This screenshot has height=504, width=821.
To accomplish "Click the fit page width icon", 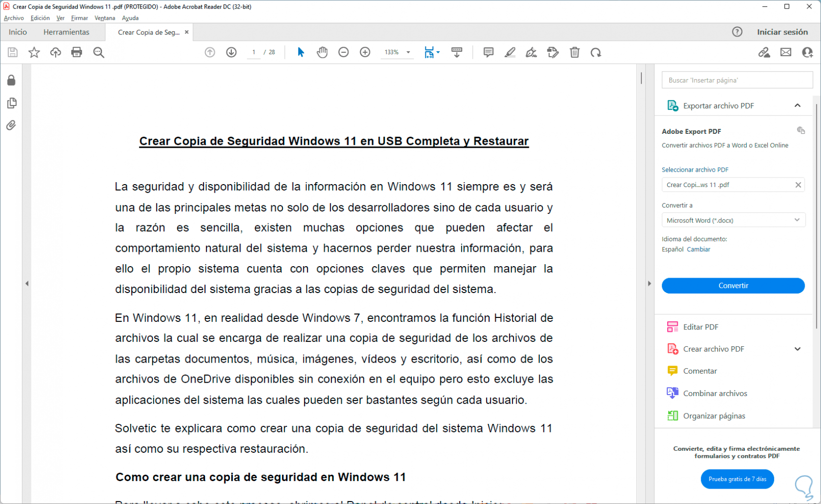I will tap(429, 52).
